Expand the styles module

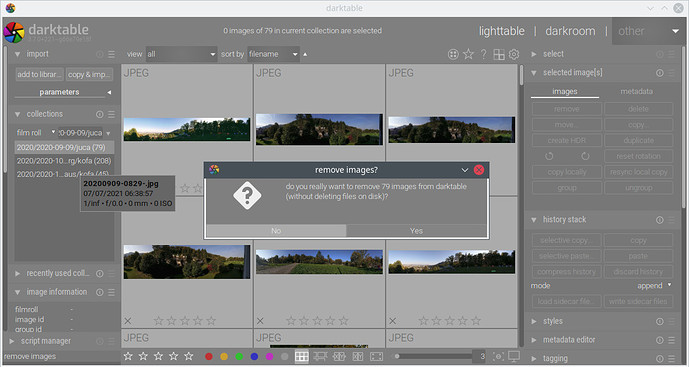click(x=534, y=321)
